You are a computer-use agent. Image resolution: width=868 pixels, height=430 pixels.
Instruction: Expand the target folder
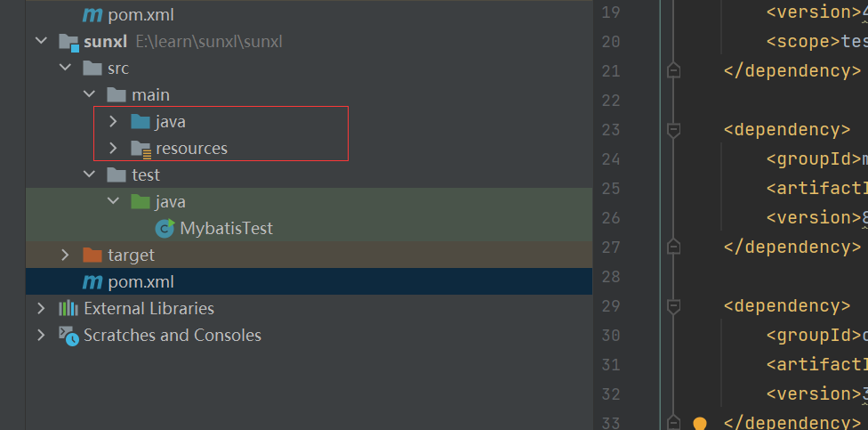tap(65, 256)
